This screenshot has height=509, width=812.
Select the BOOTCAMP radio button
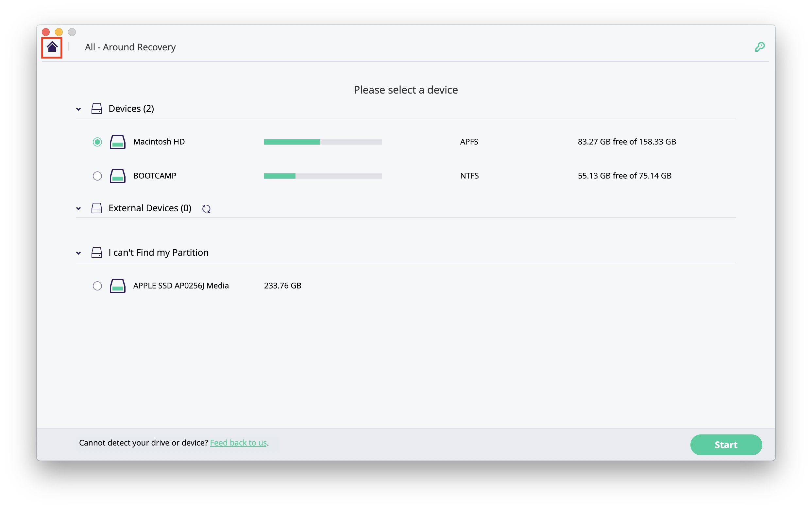coord(97,176)
